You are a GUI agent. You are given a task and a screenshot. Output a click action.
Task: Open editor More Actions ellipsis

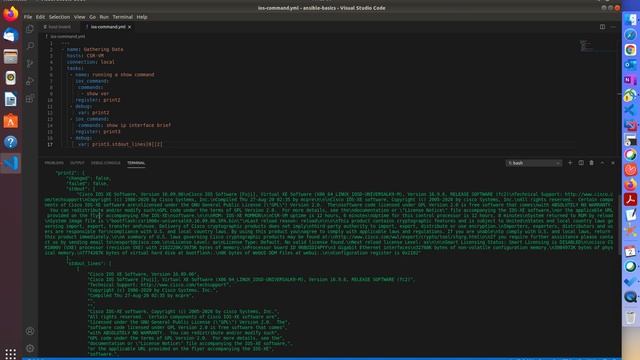613,27
